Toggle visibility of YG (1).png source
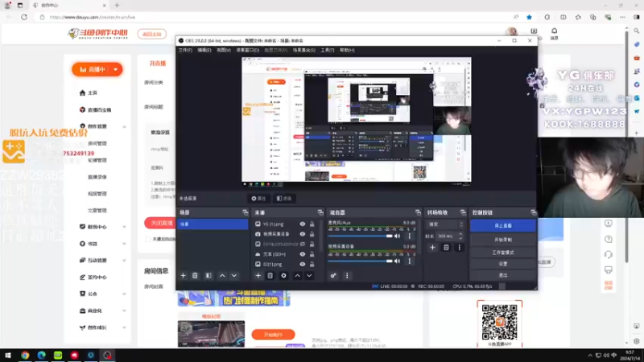Image resolution: width=644 pixels, height=362 pixels. tap(303, 224)
